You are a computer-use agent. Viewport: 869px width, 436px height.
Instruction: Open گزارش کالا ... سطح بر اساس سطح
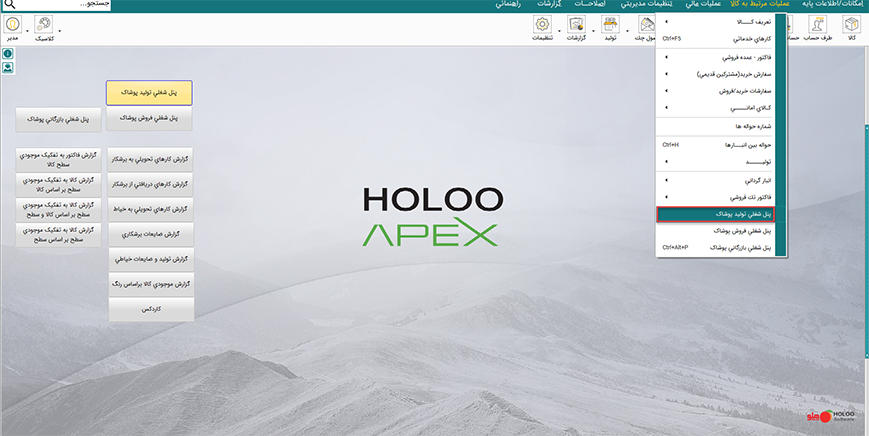[x=58, y=235]
